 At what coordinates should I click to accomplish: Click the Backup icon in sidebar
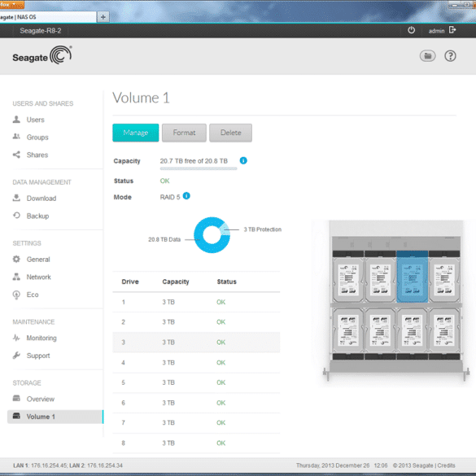tap(16, 216)
